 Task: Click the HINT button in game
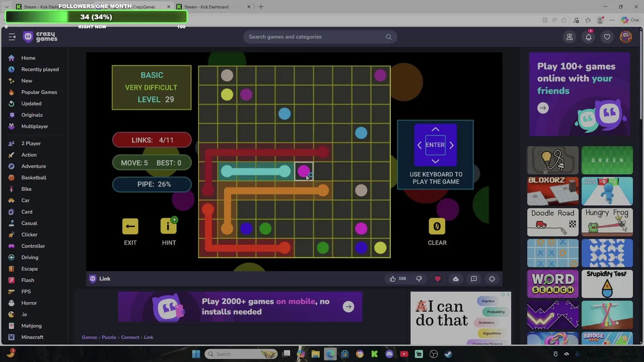(169, 226)
